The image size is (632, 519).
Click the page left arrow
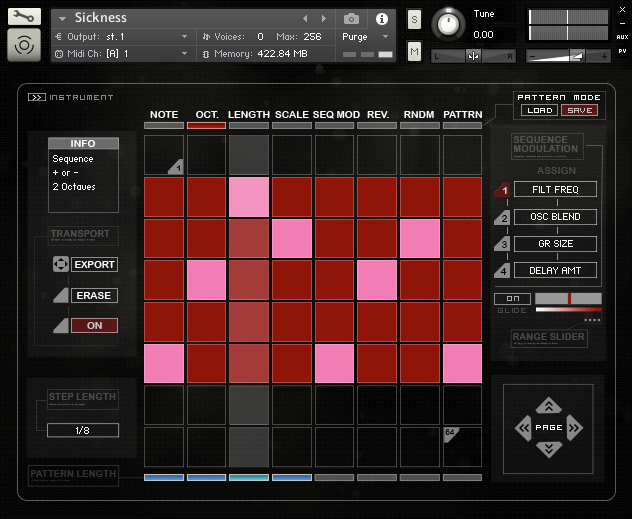[523, 428]
